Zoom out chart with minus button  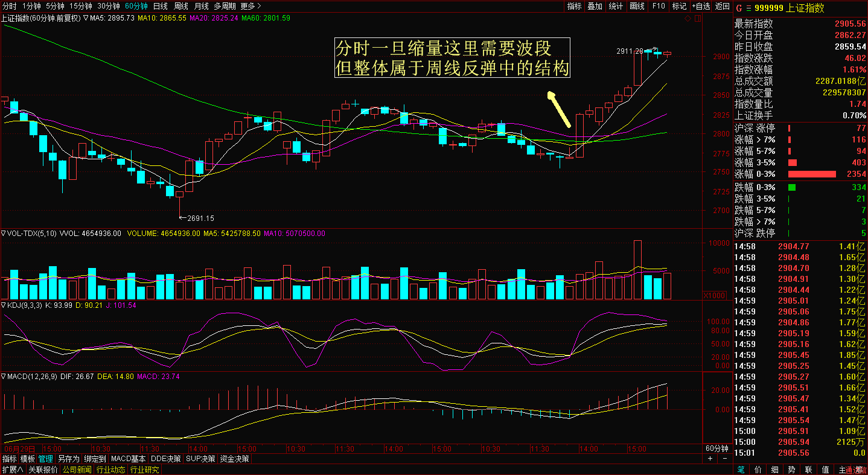pos(724,459)
